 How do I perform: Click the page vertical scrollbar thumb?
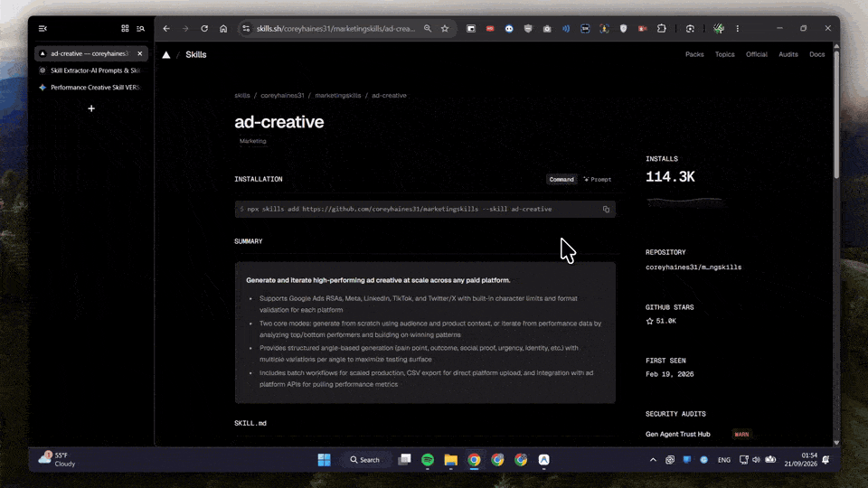(835, 114)
